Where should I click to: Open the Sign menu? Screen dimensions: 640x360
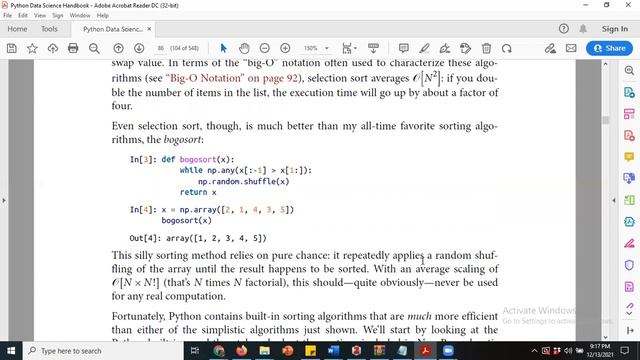click(x=58, y=16)
